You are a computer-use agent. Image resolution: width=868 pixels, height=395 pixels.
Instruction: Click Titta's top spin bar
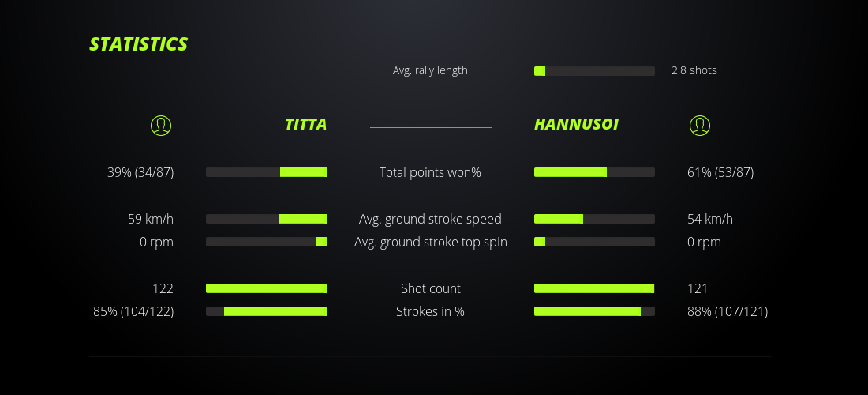click(267, 242)
